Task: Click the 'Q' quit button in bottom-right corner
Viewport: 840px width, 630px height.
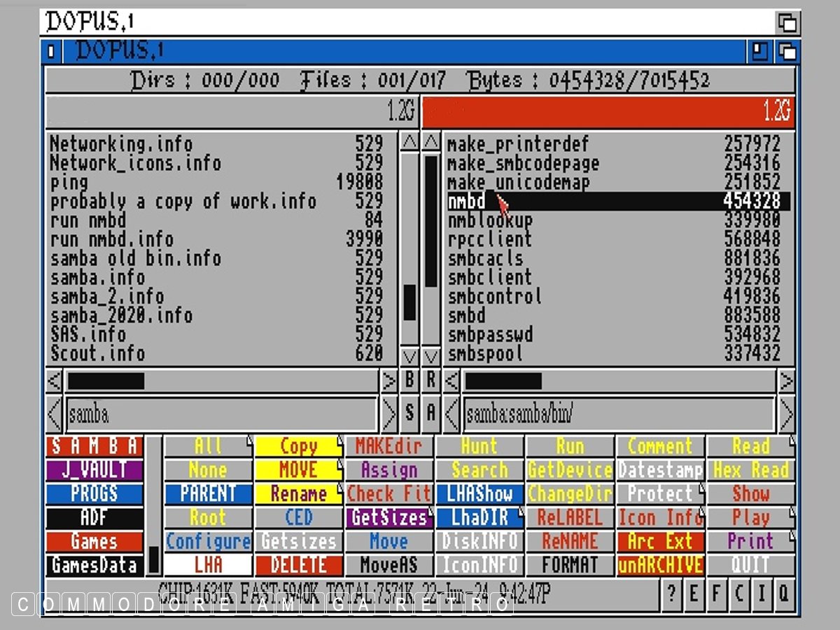Action: click(783, 594)
